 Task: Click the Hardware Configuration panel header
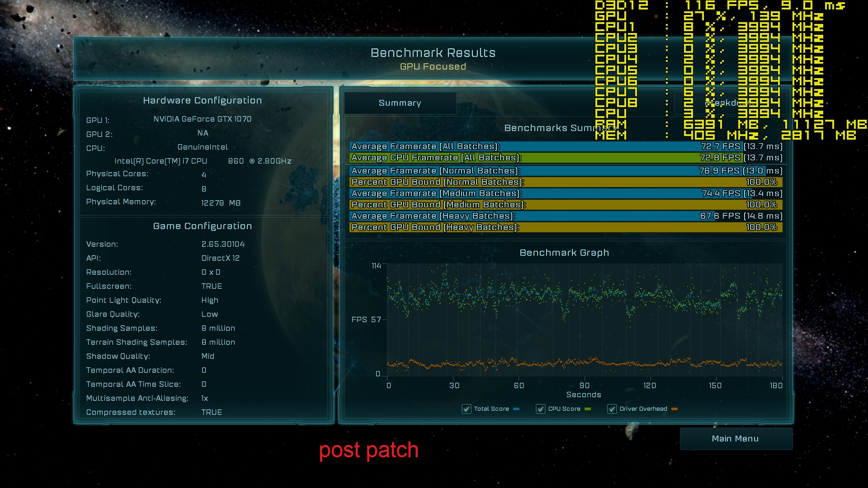[x=203, y=100]
